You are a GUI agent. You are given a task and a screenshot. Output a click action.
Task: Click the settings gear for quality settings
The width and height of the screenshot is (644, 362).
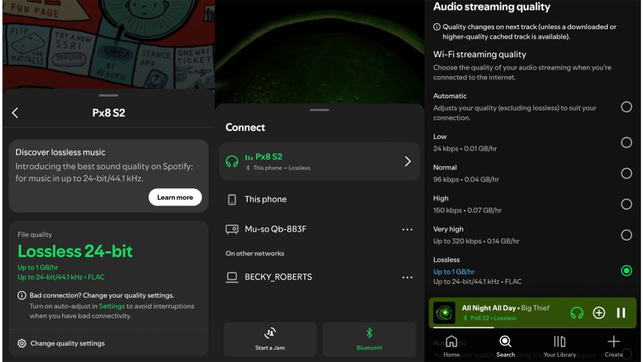point(22,343)
